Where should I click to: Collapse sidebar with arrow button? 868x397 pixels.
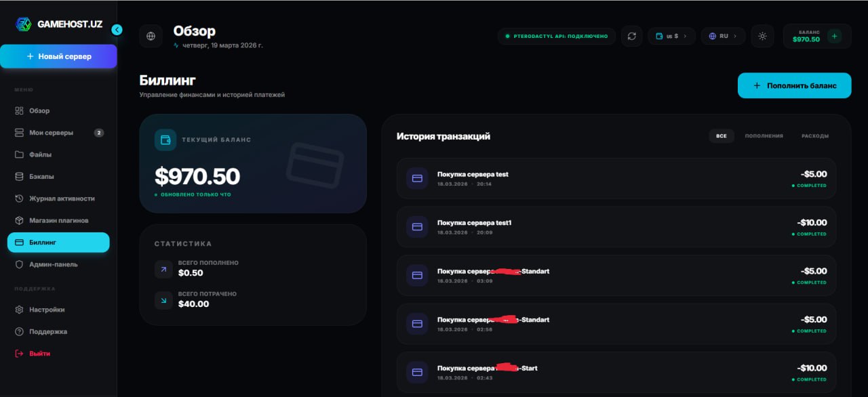[x=117, y=30]
